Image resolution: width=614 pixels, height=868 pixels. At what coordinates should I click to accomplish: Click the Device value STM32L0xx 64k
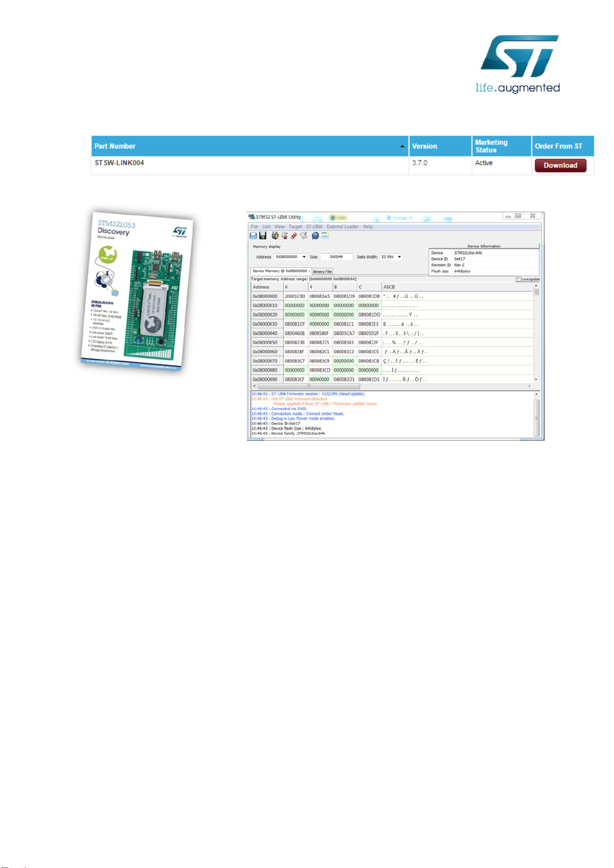tap(468, 253)
